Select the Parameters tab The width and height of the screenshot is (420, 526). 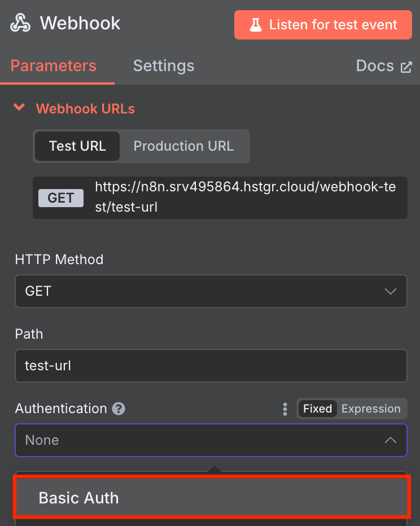(x=53, y=65)
